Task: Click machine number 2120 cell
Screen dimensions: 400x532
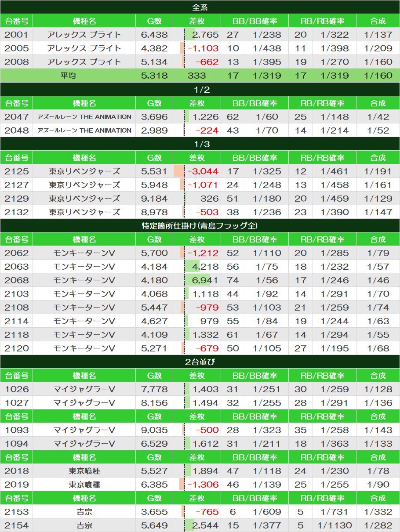Action: (16, 348)
